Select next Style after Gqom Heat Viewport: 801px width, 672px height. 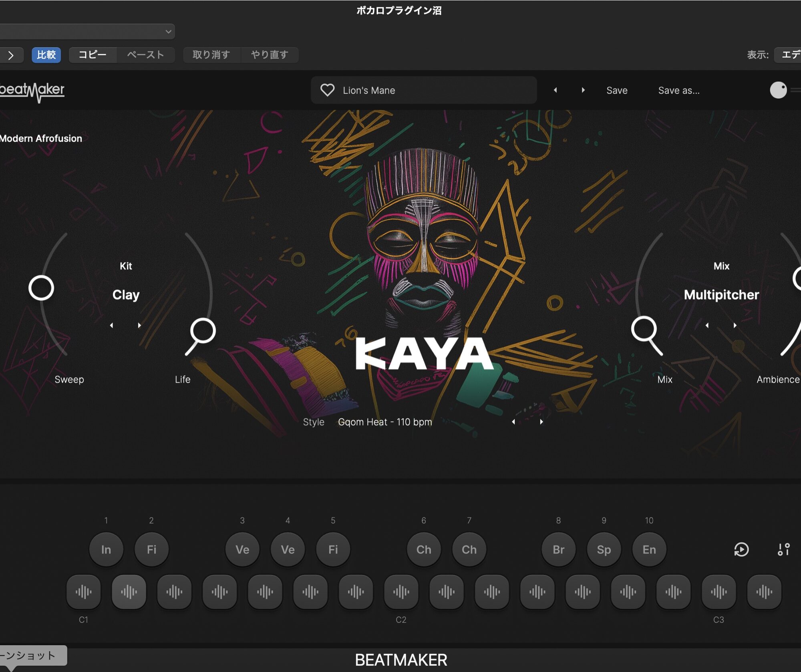tap(541, 422)
